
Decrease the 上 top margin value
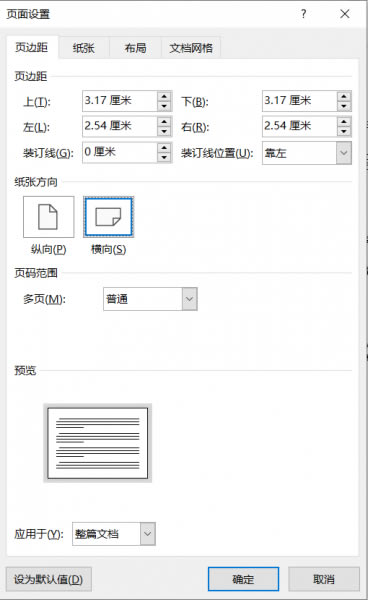(x=164, y=106)
